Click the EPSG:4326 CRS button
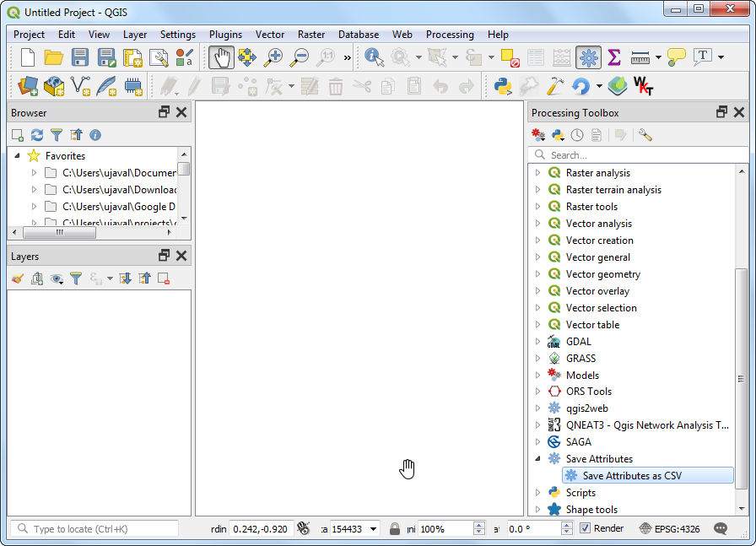 point(672,528)
